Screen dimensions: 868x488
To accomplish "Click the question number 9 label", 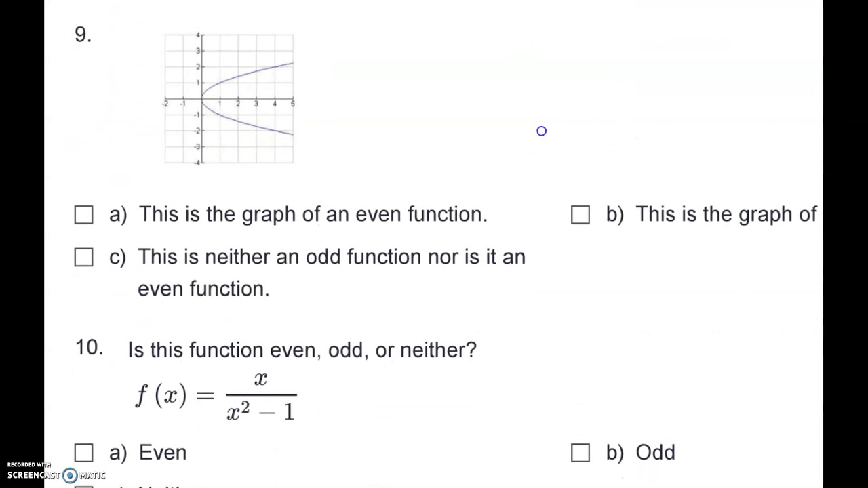I will tap(83, 35).
